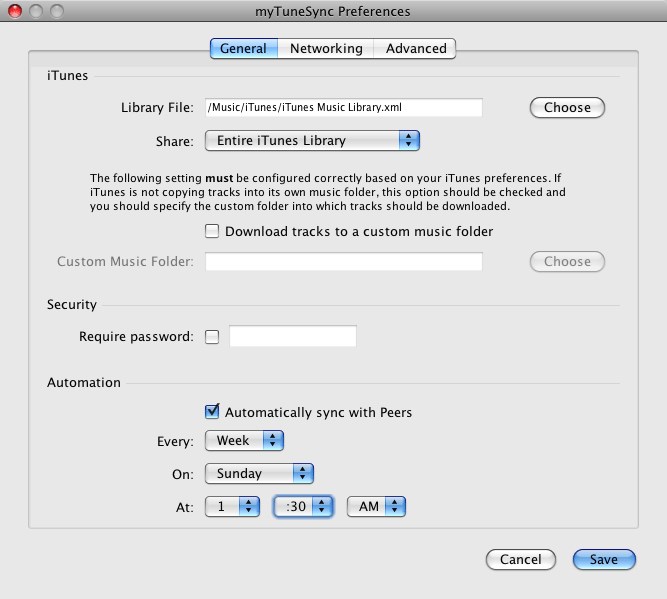Click the 'Download tracks to a custom music folder' label

tap(359, 231)
